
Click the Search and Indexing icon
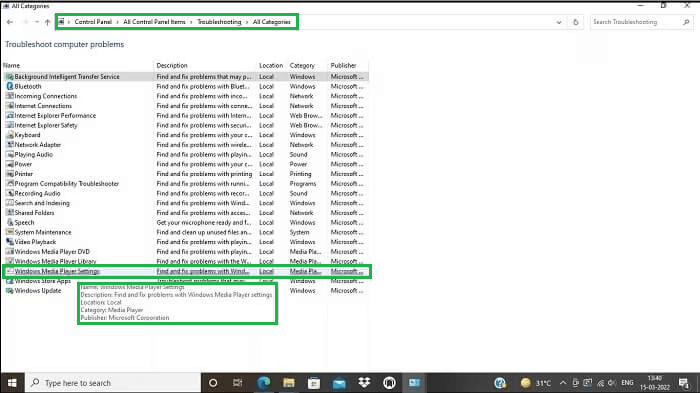pyautogui.click(x=10, y=203)
